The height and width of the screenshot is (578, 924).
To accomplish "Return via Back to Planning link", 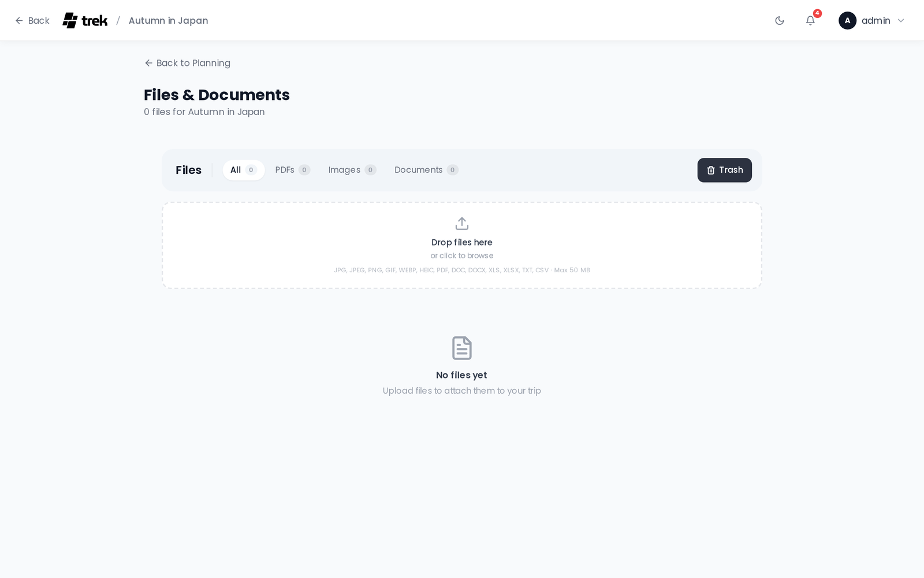I will 187,63.
